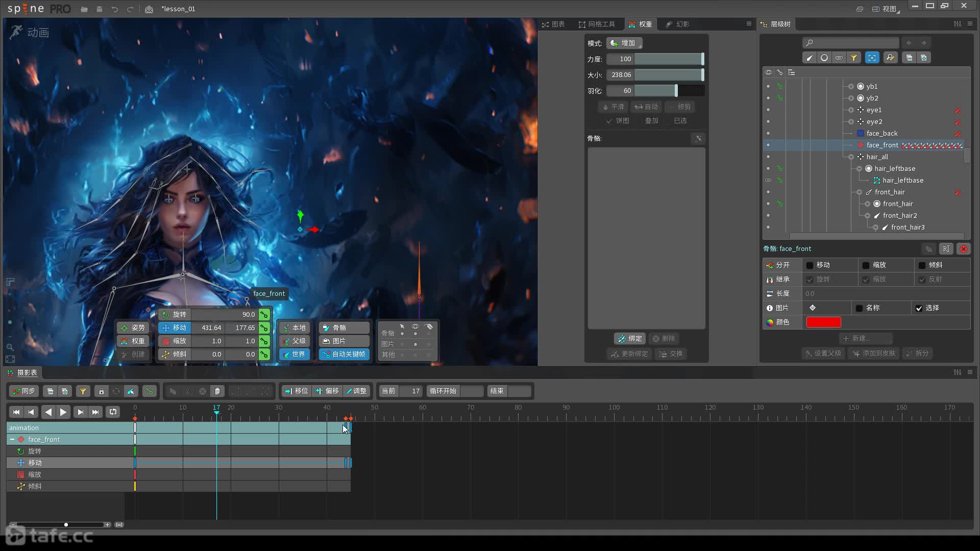
Task: Switch to 网格工具 tab
Action: [x=597, y=24]
